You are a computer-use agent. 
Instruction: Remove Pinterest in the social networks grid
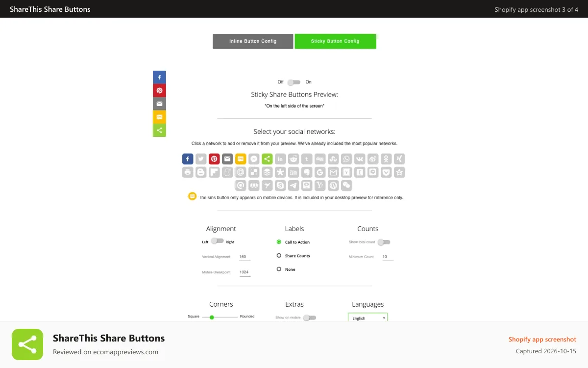click(214, 159)
